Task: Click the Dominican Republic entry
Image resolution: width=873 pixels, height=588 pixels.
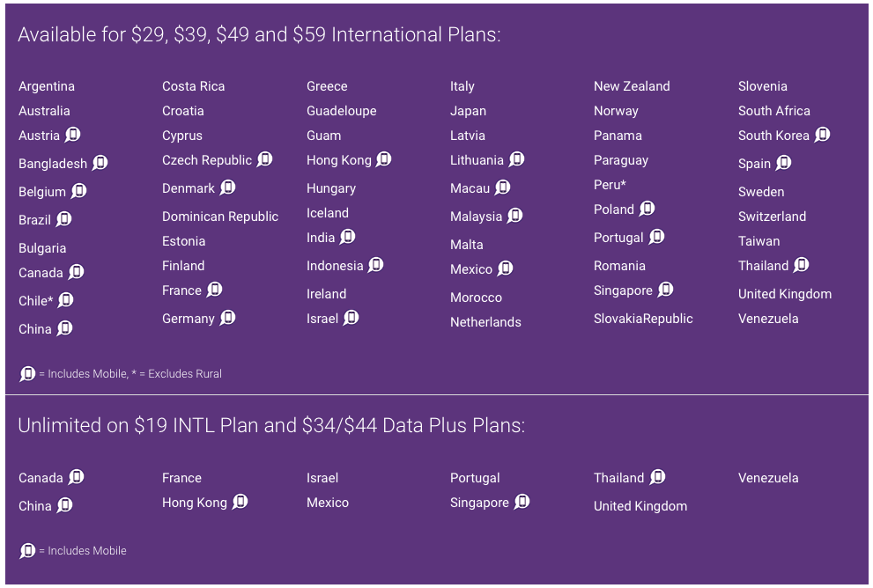Action: pos(220,217)
